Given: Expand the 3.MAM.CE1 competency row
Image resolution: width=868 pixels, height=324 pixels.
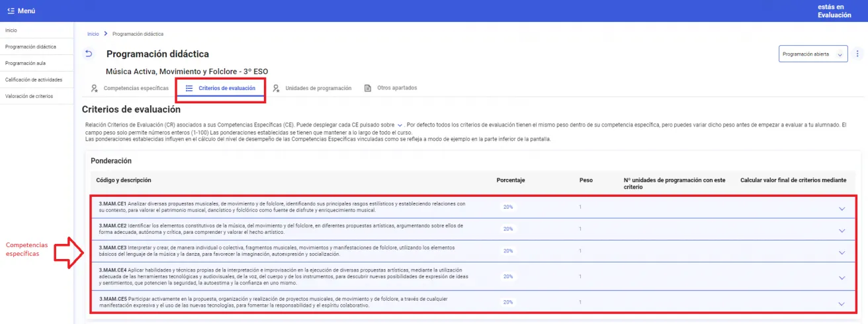Looking at the screenshot, I should tap(842, 209).
